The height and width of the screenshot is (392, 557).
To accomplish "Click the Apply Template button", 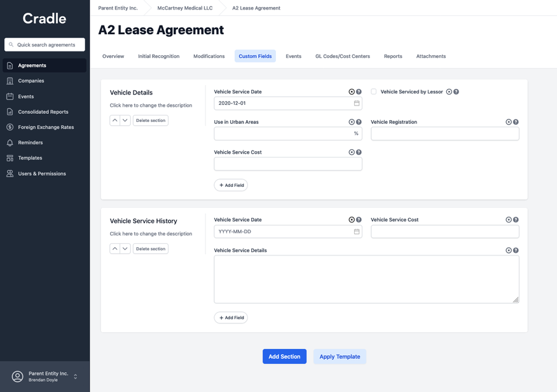I will (340, 356).
